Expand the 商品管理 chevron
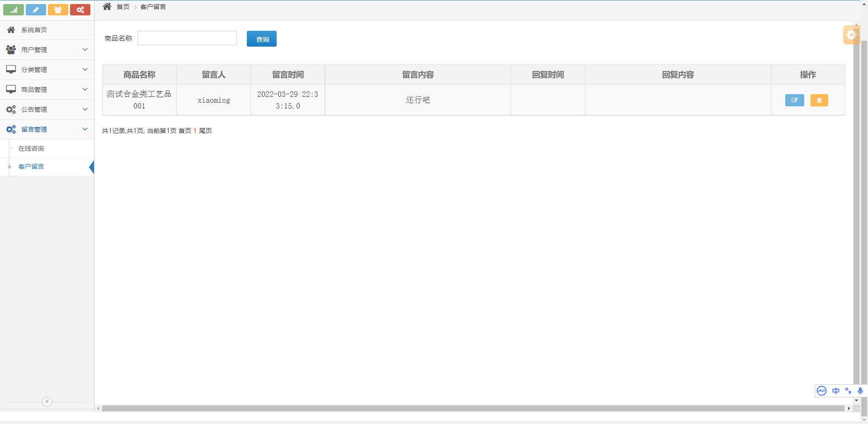 click(85, 90)
